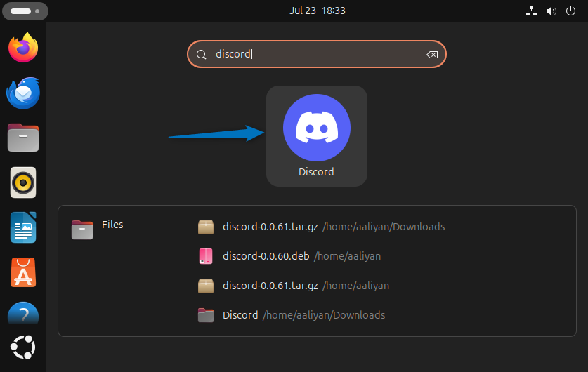Click the 'Discord' label under the app icon
Image resolution: width=588 pixels, height=372 pixels.
(316, 172)
